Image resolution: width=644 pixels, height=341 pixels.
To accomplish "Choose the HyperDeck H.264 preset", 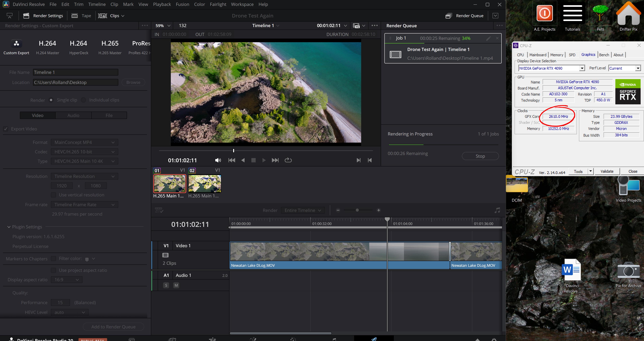I will coord(78,47).
